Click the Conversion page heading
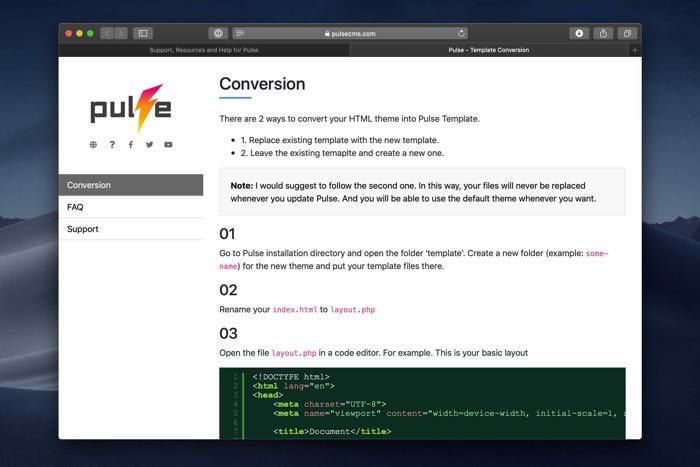 (x=262, y=83)
